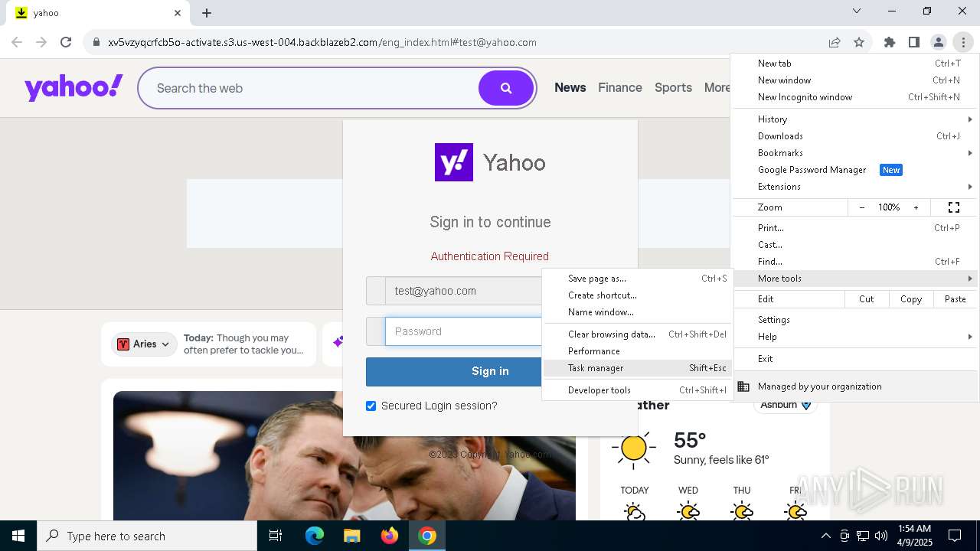Open the Chrome profile avatar icon
The width and height of the screenshot is (980, 551).
(939, 42)
